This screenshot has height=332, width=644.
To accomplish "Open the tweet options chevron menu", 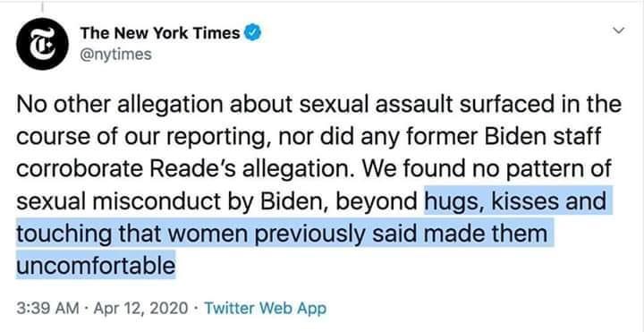I will click(619, 30).
